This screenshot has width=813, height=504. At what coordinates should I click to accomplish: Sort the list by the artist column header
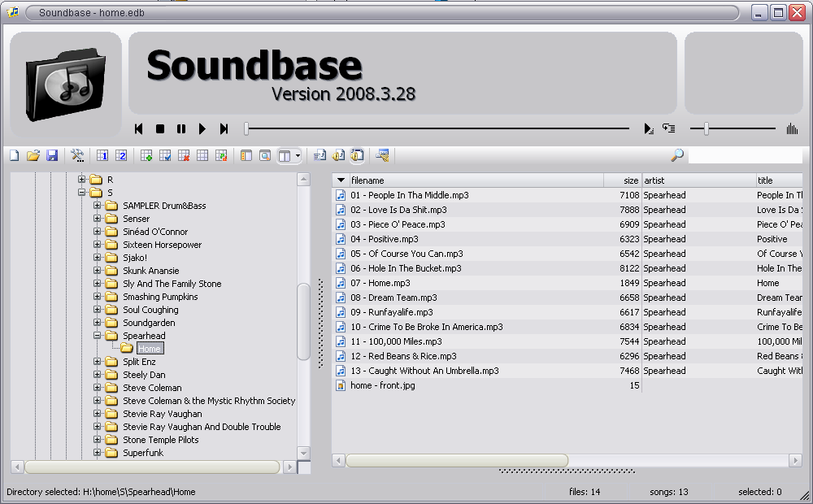pos(699,180)
